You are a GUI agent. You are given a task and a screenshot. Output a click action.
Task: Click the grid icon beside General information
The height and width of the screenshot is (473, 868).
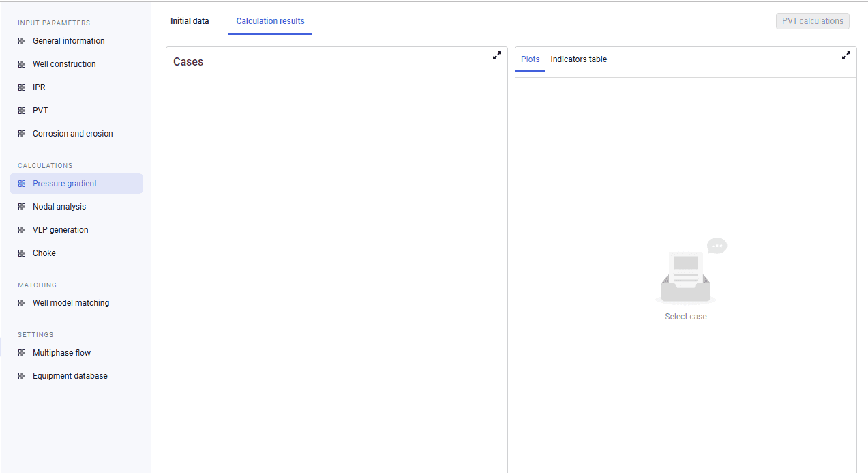click(x=22, y=41)
